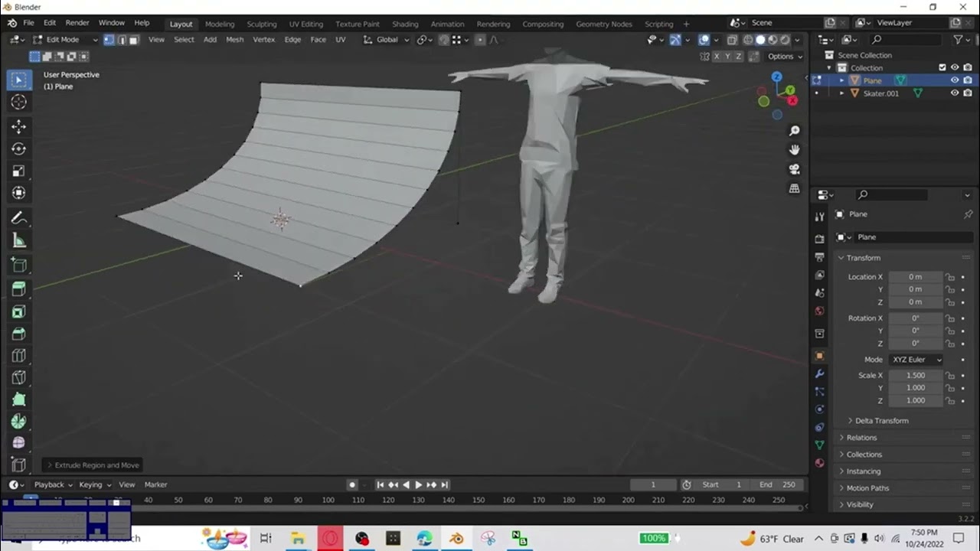The image size is (980, 551).
Task: Toggle X-Ray display mode
Action: click(x=732, y=40)
